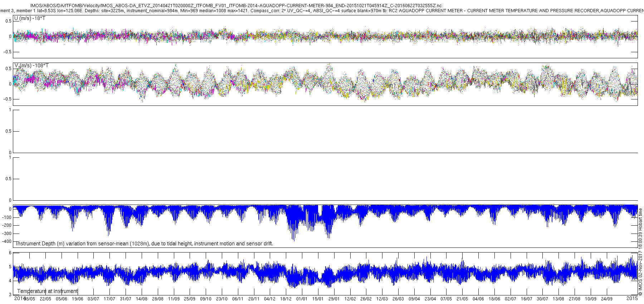Click the temperature axis tick label 5
The image size is (644, 304).
coord(10,267)
